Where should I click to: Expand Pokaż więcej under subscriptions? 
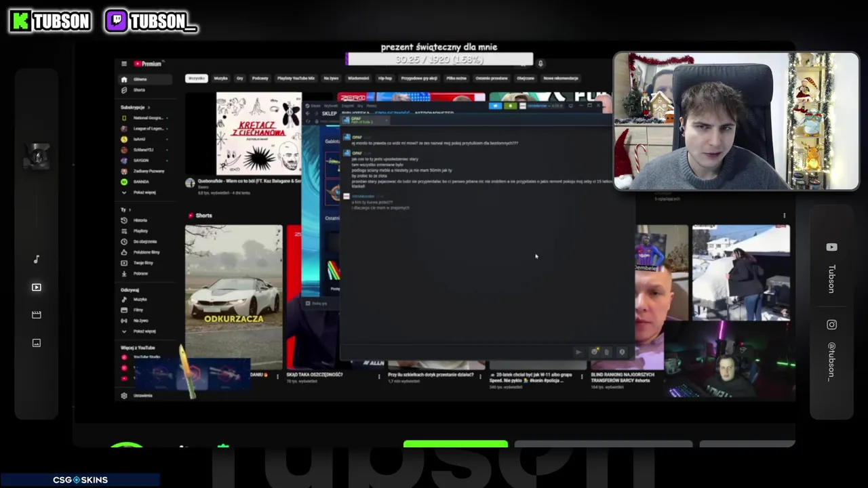coord(140,192)
